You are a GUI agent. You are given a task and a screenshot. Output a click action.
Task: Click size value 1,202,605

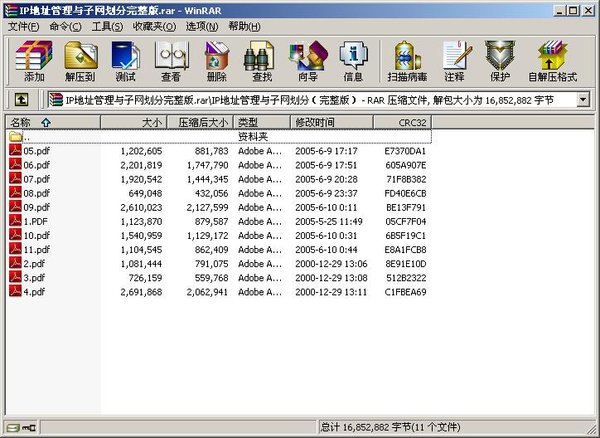pos(141,151)
